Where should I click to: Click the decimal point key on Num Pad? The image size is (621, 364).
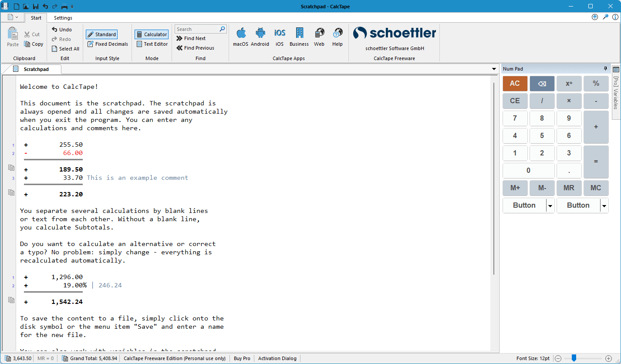click(569, 171)
